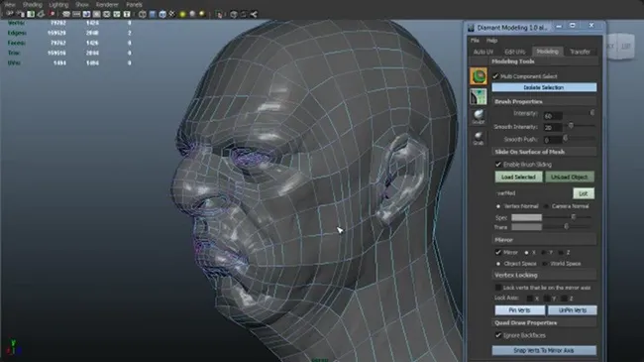Viewport: 644px width, 362px height.
Task: Click the field chart icon
Action: point(106,15)
